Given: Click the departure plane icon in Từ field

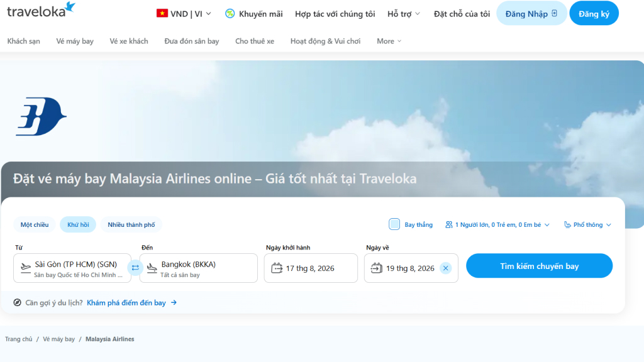Looking at the screenshot, I should (25, 268).
